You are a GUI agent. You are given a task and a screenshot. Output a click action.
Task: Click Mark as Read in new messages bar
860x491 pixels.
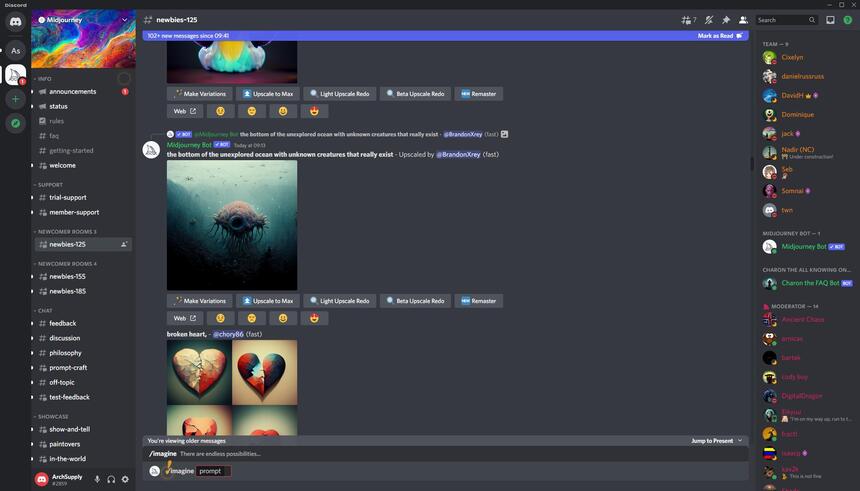click(719, 36)
